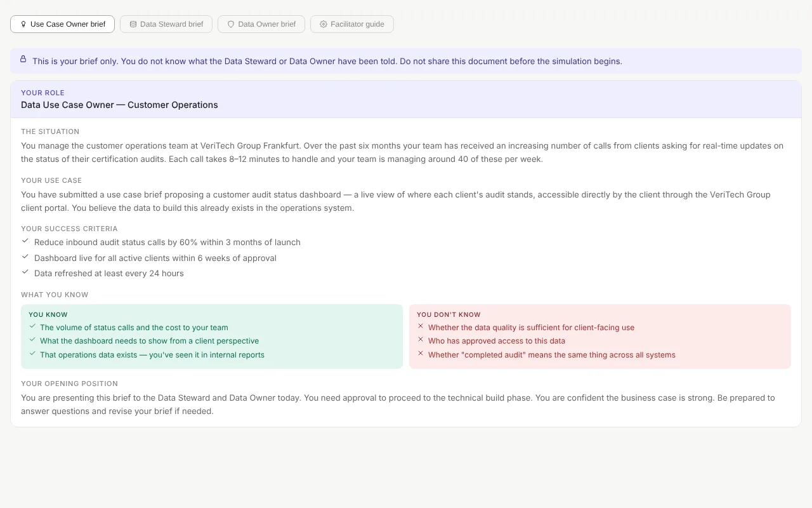Click the lightbulb icon on Use Case Owner tab
Image resolution: width=812 pixels, height=508 pixels.
[x=23, y=24]
